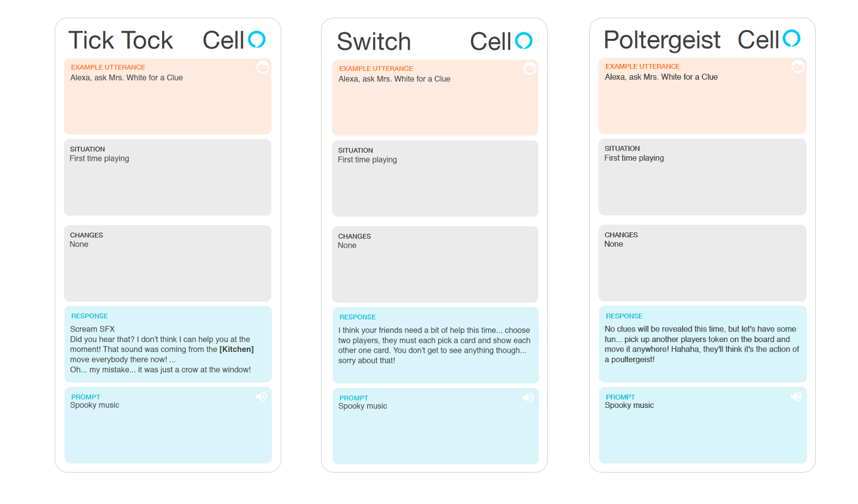
Task: Click the speaker icon in Poltergeist prompt box
Action: (x=796, y=396)
